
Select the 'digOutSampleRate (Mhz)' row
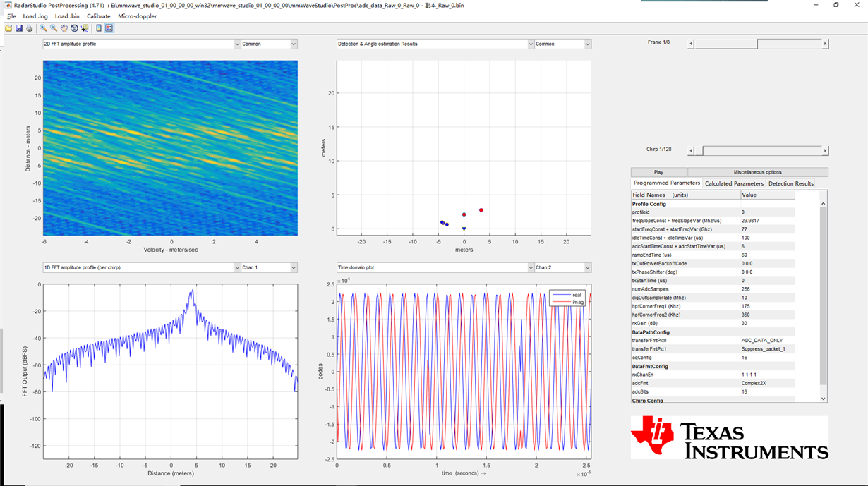pos(713,298)
